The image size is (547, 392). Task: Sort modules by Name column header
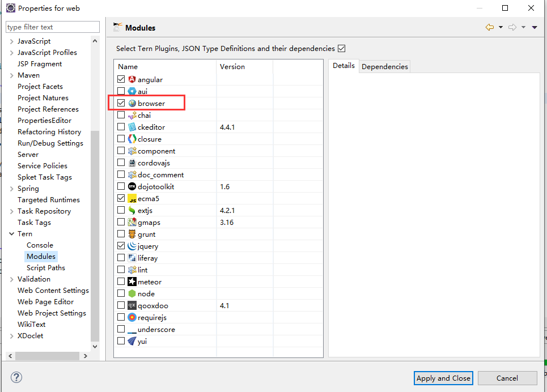click(x=165, y=67)
